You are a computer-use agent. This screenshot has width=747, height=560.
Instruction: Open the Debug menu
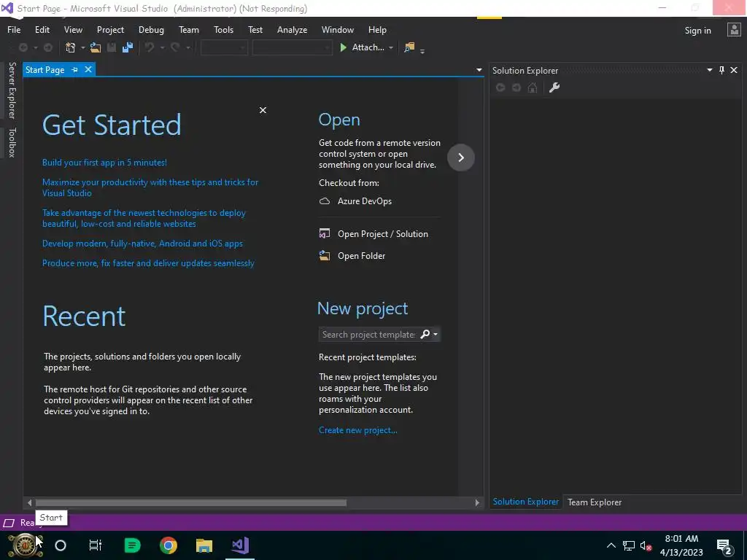[x=151, y=29]
